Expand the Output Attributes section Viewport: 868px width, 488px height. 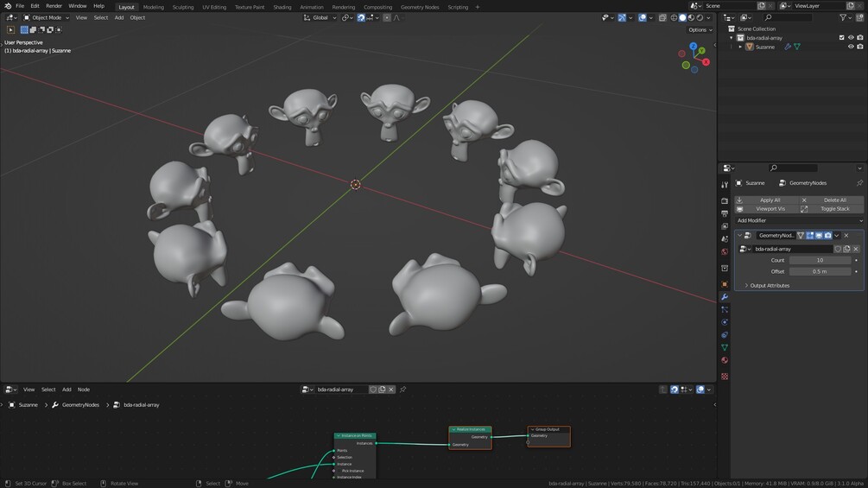(x=770, y=286)
